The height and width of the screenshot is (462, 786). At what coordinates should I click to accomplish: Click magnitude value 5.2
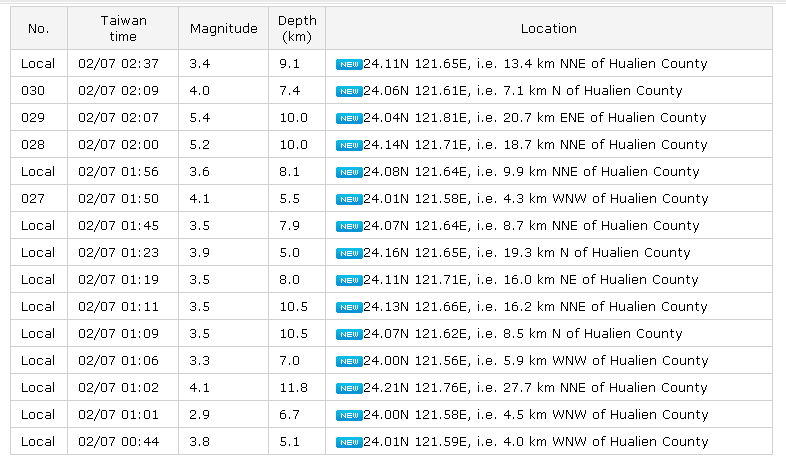[x=200, y=145]
